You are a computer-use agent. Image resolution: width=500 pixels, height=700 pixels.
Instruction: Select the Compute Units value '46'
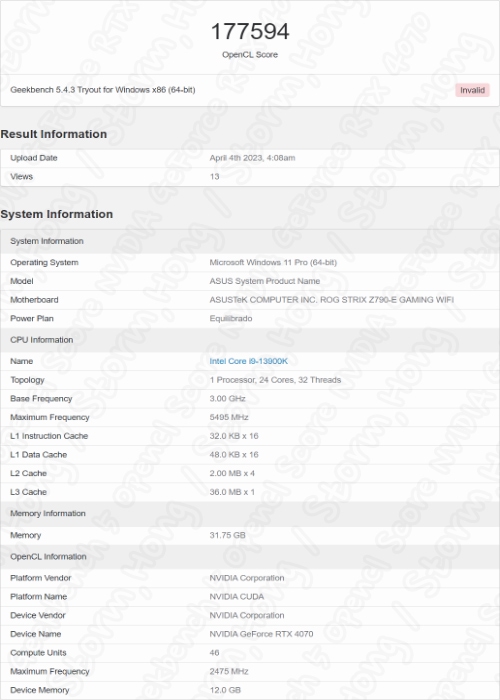[214, 653]
